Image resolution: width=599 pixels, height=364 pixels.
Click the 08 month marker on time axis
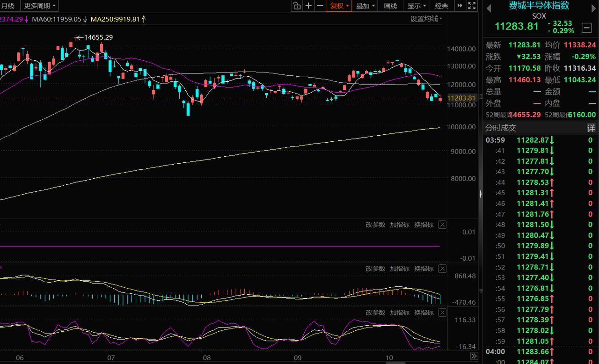click(x=206, y=358)
